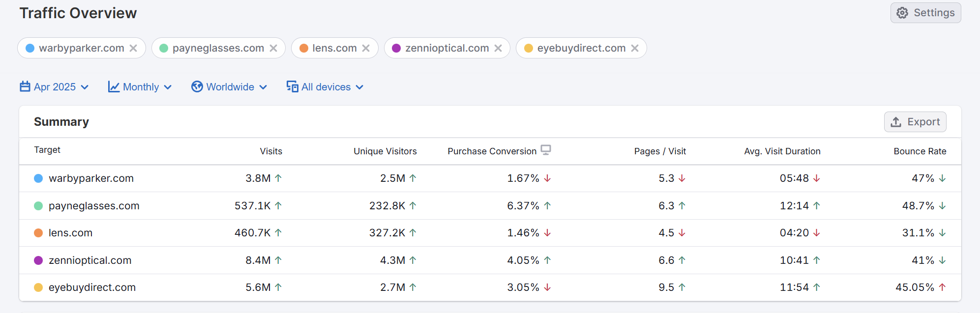The height and width of the screenshot is (313, 980).
Task: Click the 3.8M visits value
Action: pyautogui.click(x=258, y=178)
